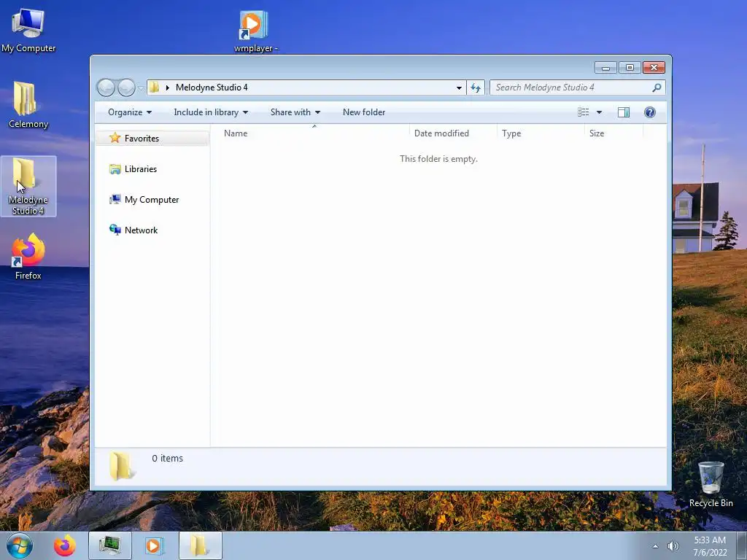Open Explorer help button

click(649, 112)
